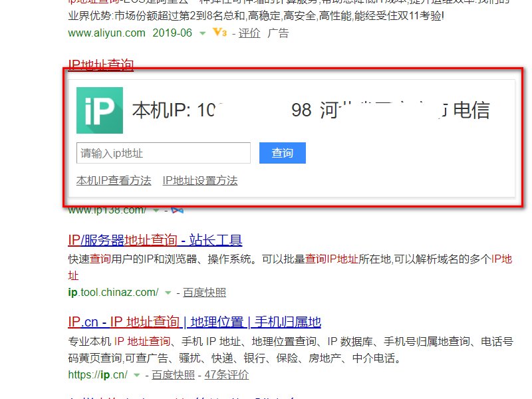Screen dimensions: 532x399
Task: Open the 47条评价 reviews link
Action: 226,374
